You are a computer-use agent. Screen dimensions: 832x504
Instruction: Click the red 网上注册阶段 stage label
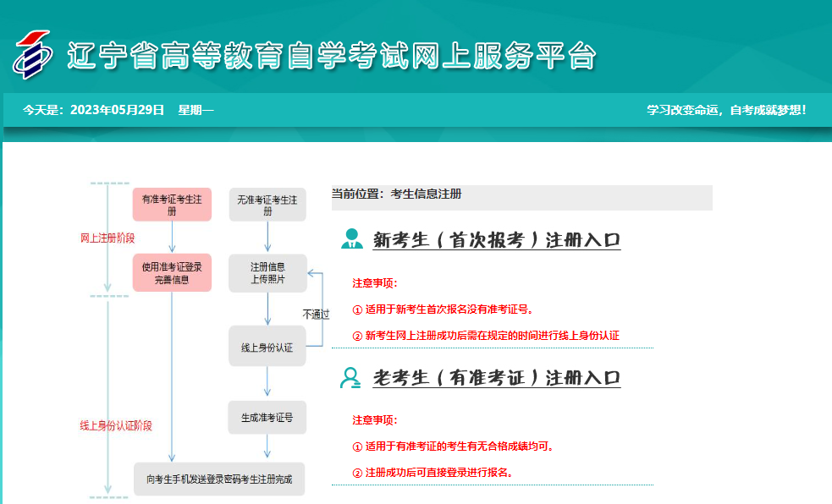click(x=107, y=238)
